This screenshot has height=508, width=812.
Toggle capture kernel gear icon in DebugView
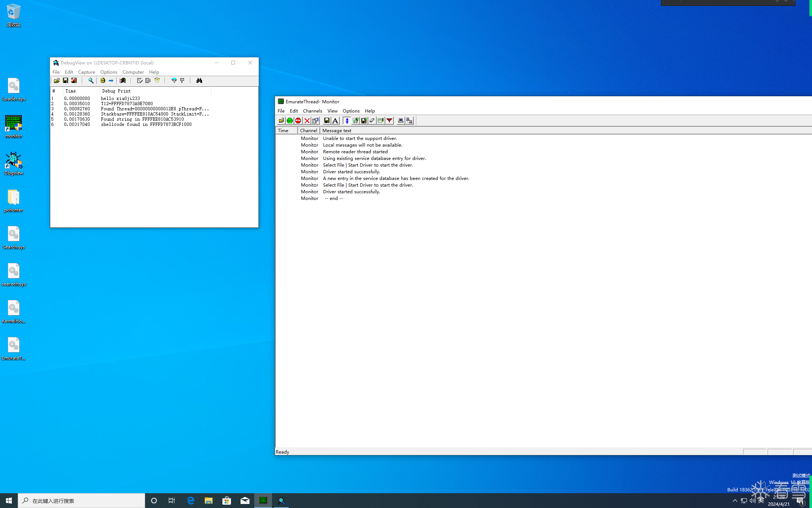pos(103,81)
